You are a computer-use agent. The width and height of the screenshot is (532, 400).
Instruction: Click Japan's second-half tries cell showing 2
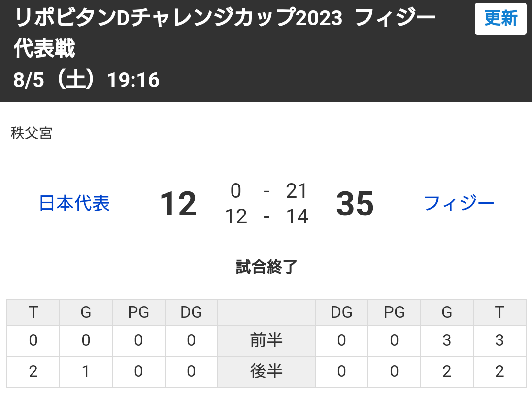[x=33, y=371]
